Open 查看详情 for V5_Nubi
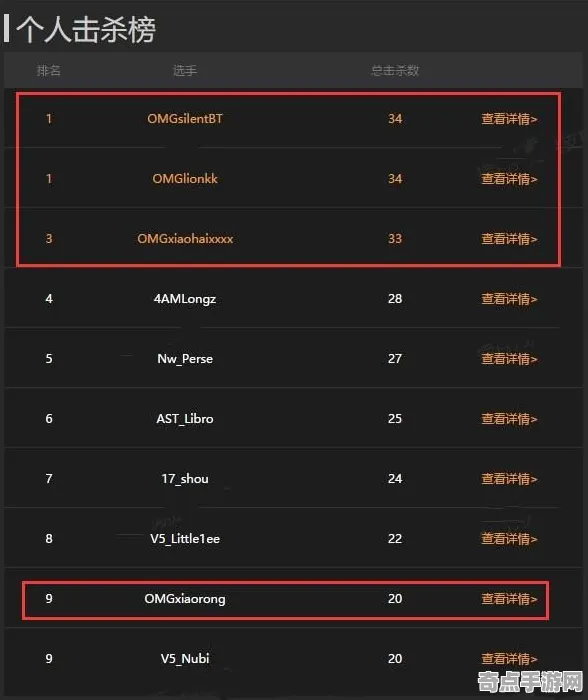The height and width of the screenshot is (700, 588). pyautogui.click(x=509, y=658)
